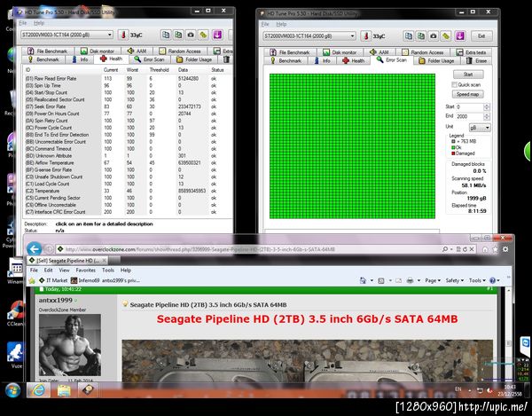
Task: Click save download arrow icon in left HD Tune window
Action: click(x=217, y=35)
